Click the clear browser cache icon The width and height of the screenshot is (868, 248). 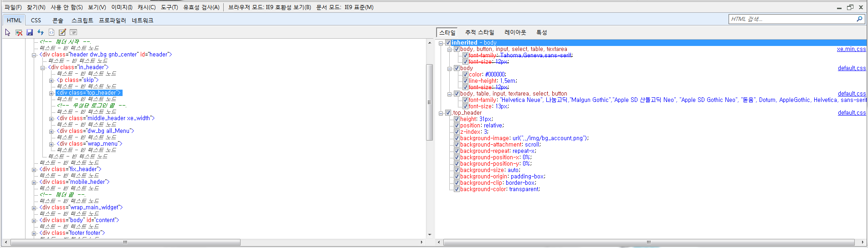(x=19, y=32)
